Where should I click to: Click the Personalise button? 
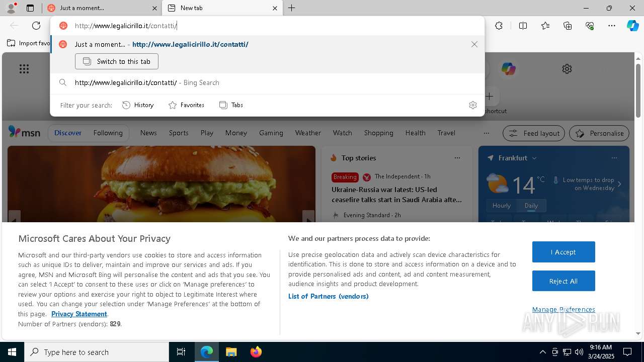599,133
